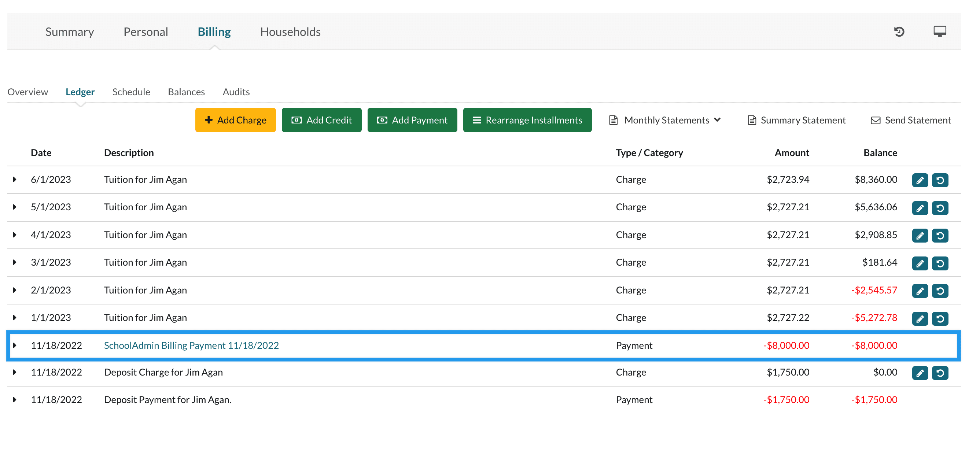Open the Audits sub-tab
This screenshot has height=458, width=980.
point(236,92)
